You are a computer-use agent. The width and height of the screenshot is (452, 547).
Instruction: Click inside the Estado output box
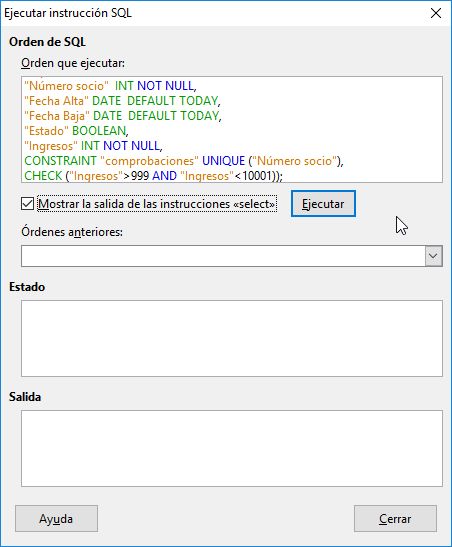(x=232, y=338)
